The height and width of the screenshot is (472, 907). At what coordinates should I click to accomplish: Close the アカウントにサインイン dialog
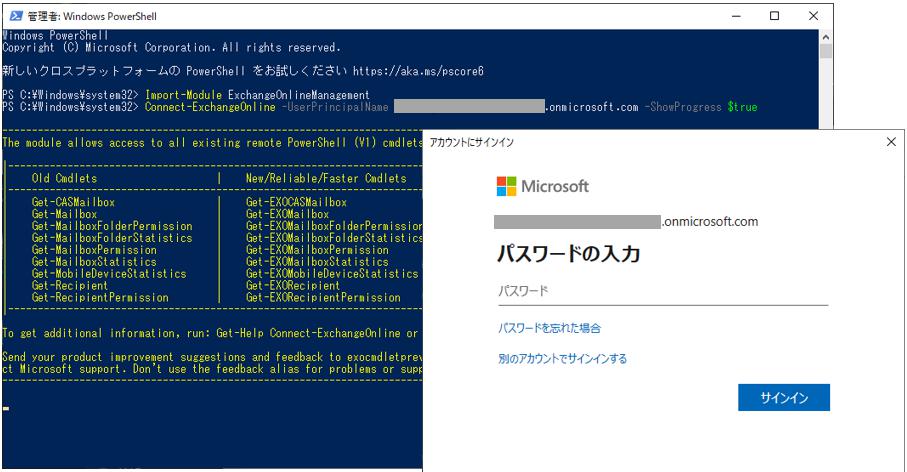coord(891,142)
